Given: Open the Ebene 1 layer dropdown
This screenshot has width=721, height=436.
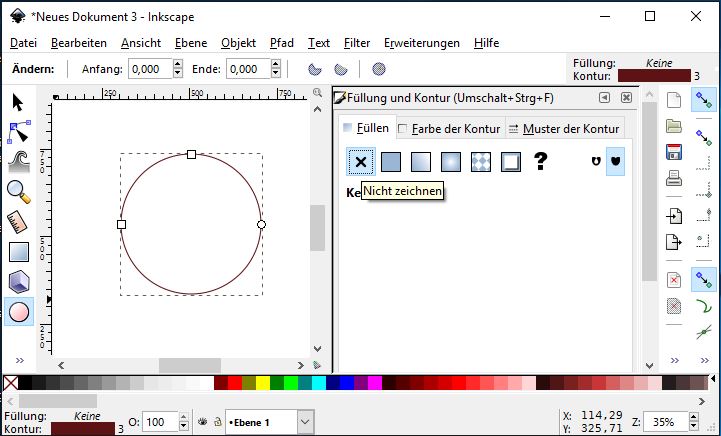Looking at the screenshot, I should [304, 422].
